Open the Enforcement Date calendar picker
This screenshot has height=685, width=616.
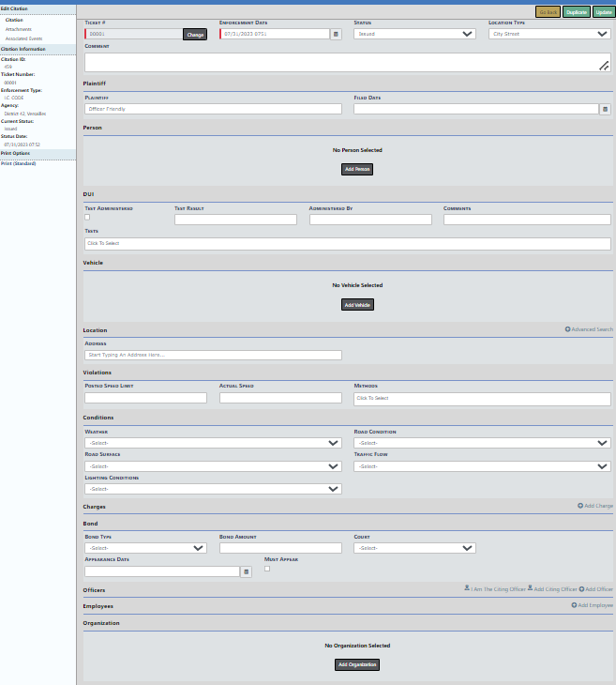click(x=336, y=34)
